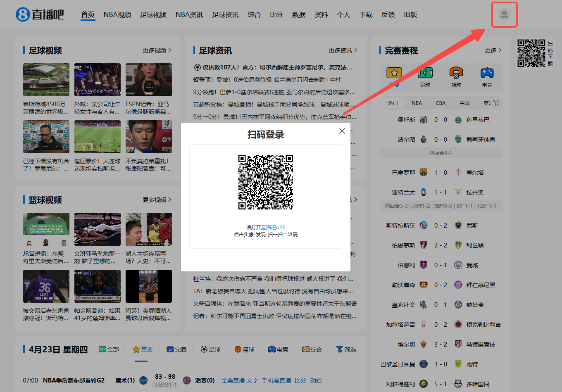The width and height of the screenshot is (562, 392).
Task: Toggle the NBA league filter pill
Action: pyautogui.click(x=417, y=103)
